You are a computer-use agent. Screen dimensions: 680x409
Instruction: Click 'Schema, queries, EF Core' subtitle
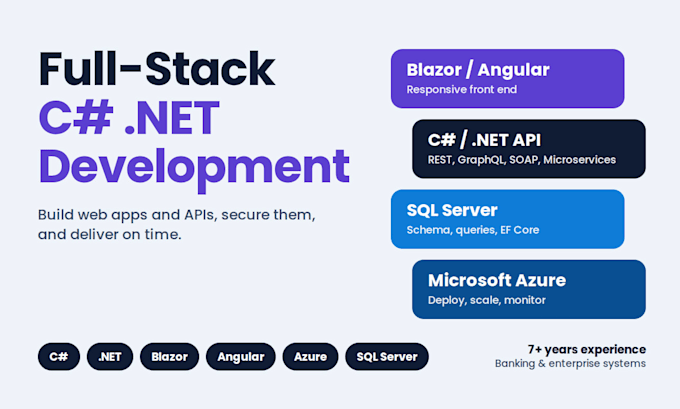click(x=473, y=230)
